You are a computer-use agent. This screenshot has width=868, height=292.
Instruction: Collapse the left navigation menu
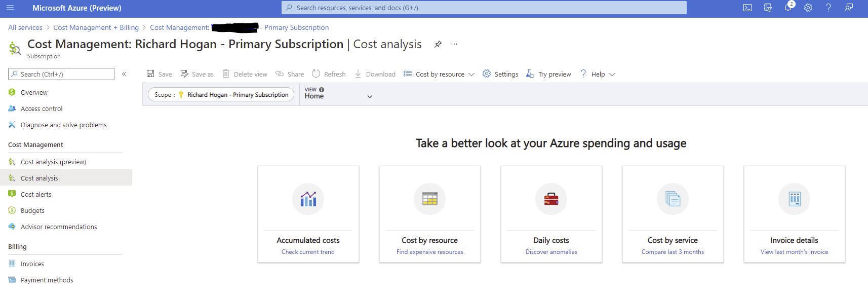pyautogui.click(x=124, y=74)
